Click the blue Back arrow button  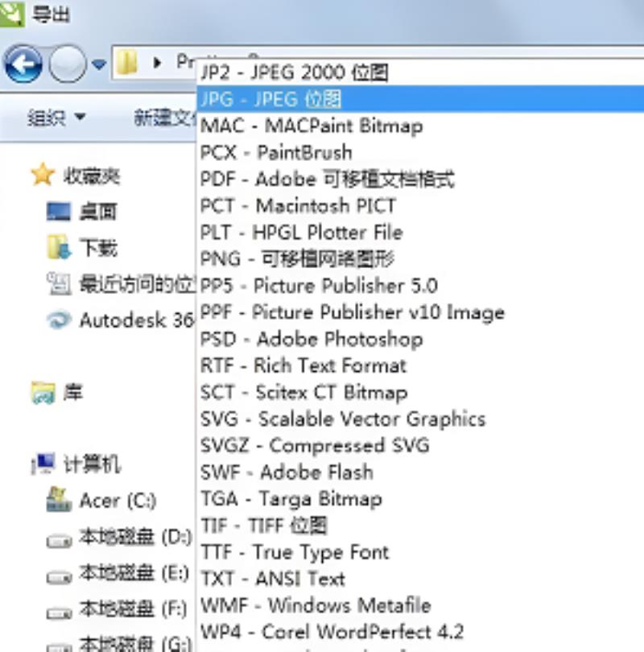[x=23, y=64]
